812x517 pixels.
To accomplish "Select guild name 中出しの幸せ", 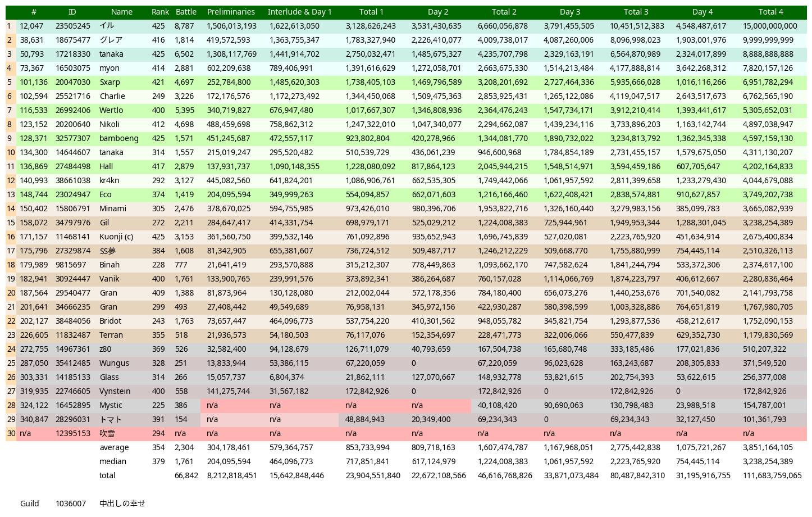I will (122, 504).
